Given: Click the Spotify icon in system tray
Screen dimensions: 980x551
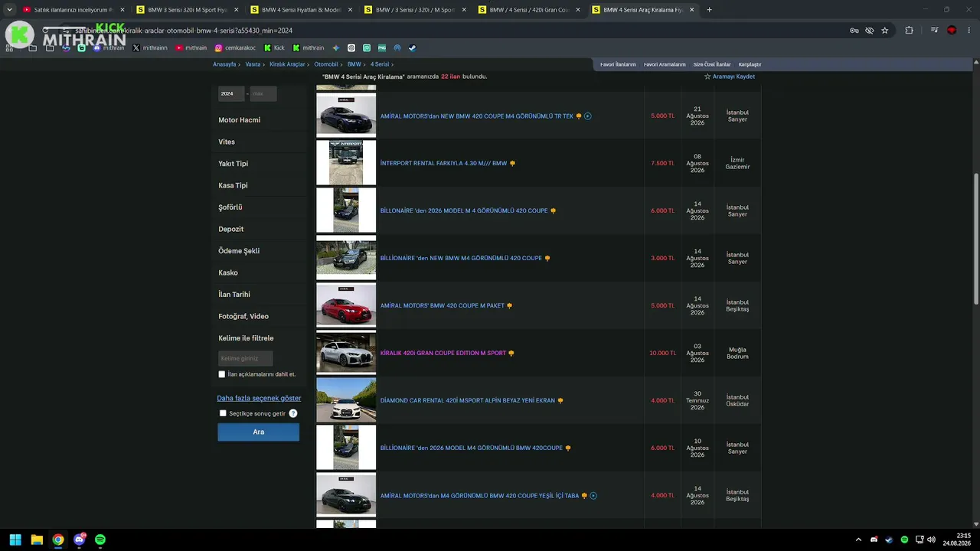Looking at the screenshot, I should tap(904, 540).
